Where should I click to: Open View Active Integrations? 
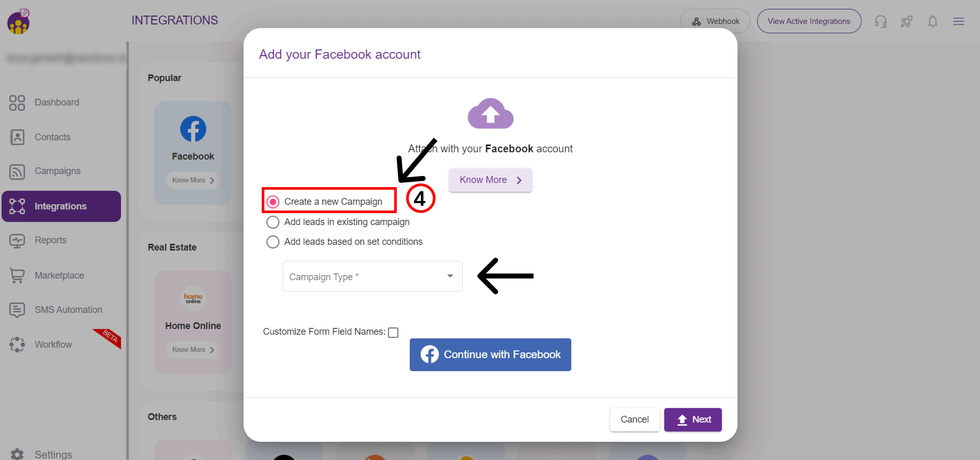click(x=809, y=21)
